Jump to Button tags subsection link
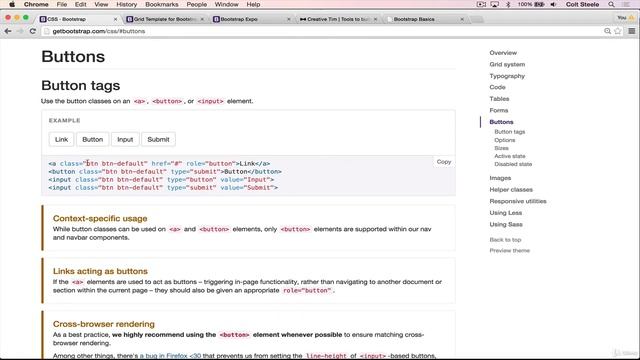640x360 pixels. 510,132
